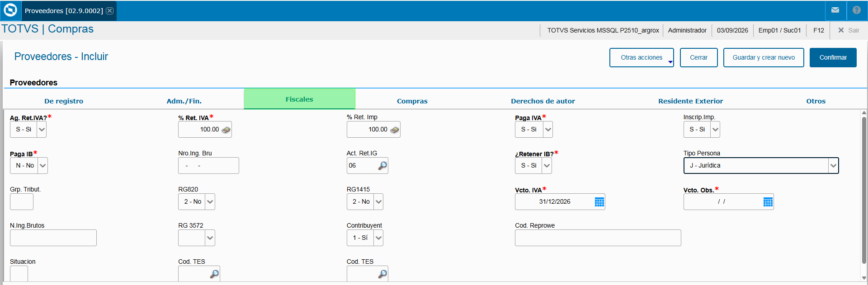Close the Proveedores [02.9.0002] tab

(x=110, y=10)
